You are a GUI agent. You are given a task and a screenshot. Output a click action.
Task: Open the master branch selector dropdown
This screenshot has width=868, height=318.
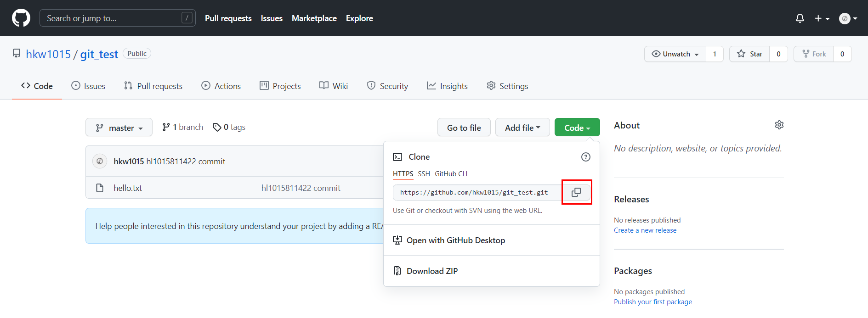point(119,128)
